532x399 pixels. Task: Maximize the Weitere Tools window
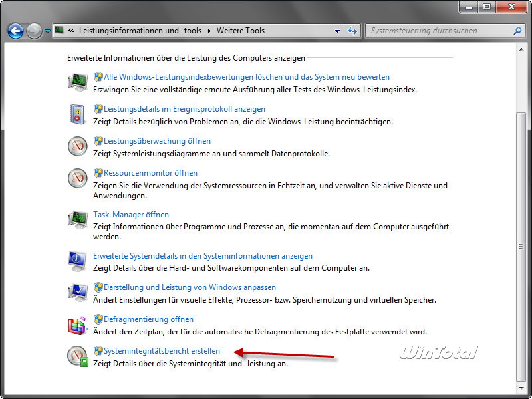487,7
